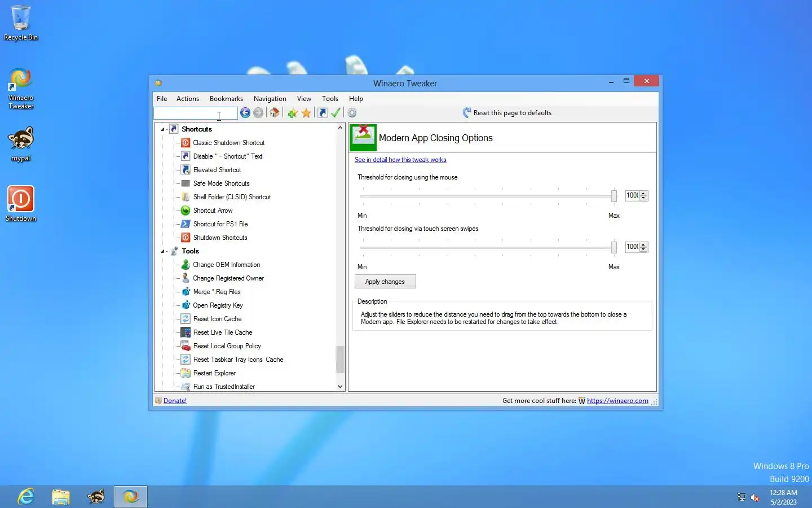812x508 pixels.
Task: Open Restart Explorer tool
Action: tap(214, 373)
